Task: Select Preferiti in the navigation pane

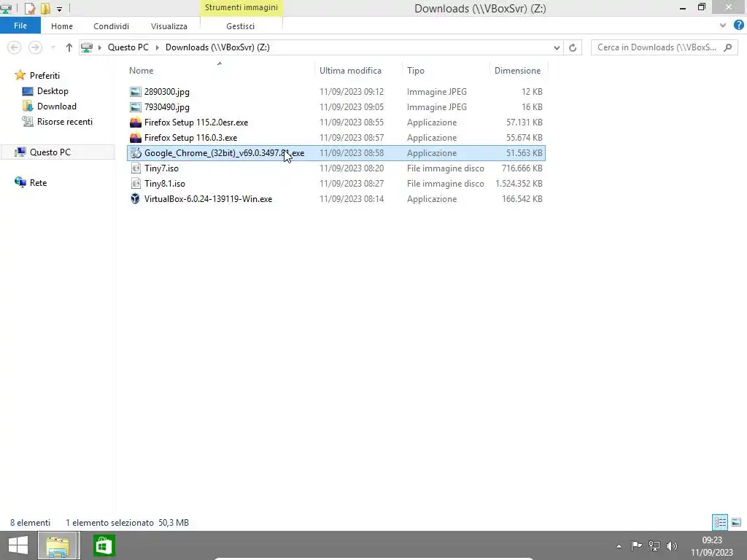Action: (x=44, y=75)
